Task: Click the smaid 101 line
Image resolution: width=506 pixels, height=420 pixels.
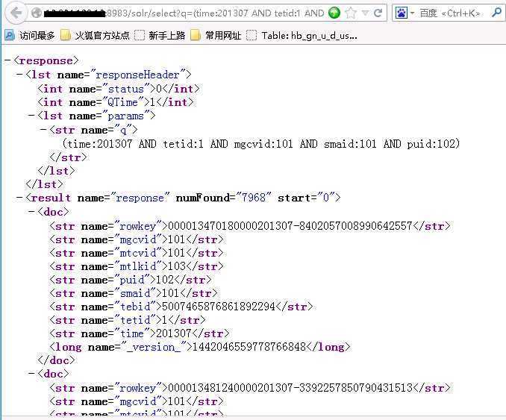Action: pos(134,293)
